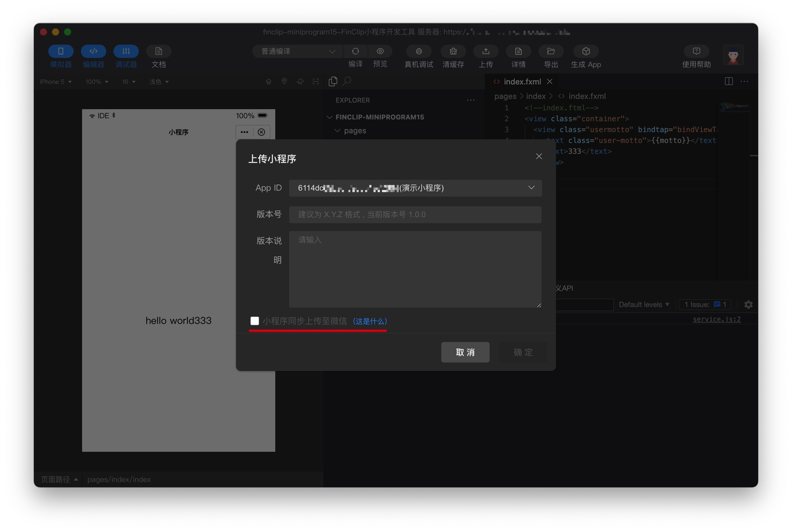792x532 pixels.
Task: Collapse the FINCLIP-MINIPROGRAM15 tree root
Action: click(x=329, y=117)
